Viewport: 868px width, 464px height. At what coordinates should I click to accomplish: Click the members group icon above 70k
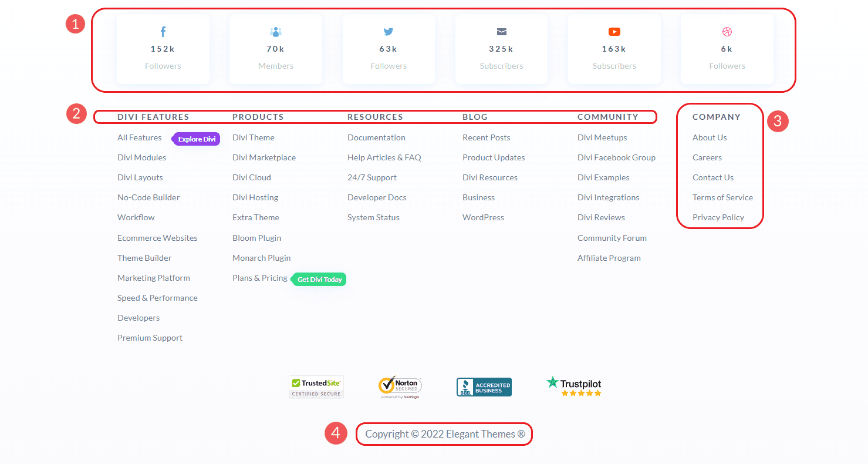[275, 31]
